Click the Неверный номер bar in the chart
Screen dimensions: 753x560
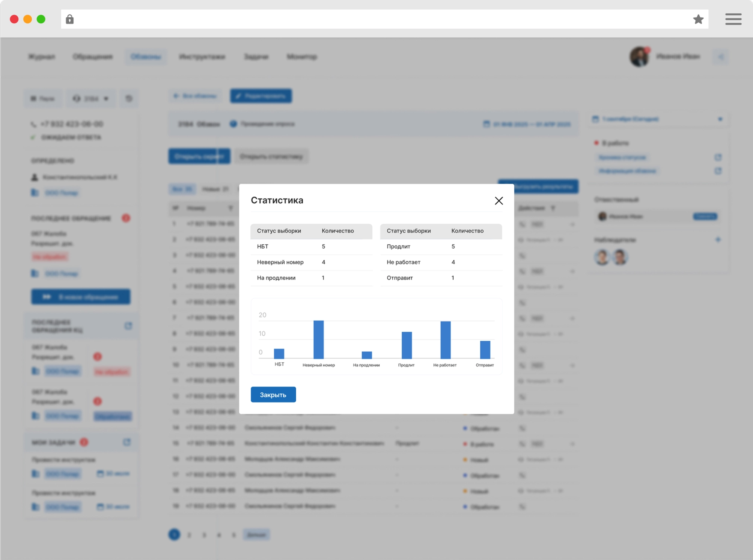[x=319, y=339]
